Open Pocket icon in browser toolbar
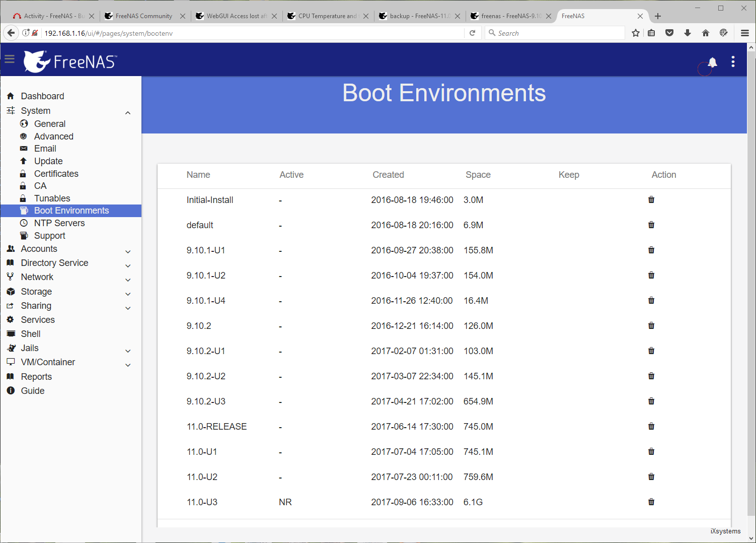This screenshot has width=756, height=543. [x=669, y=33]
